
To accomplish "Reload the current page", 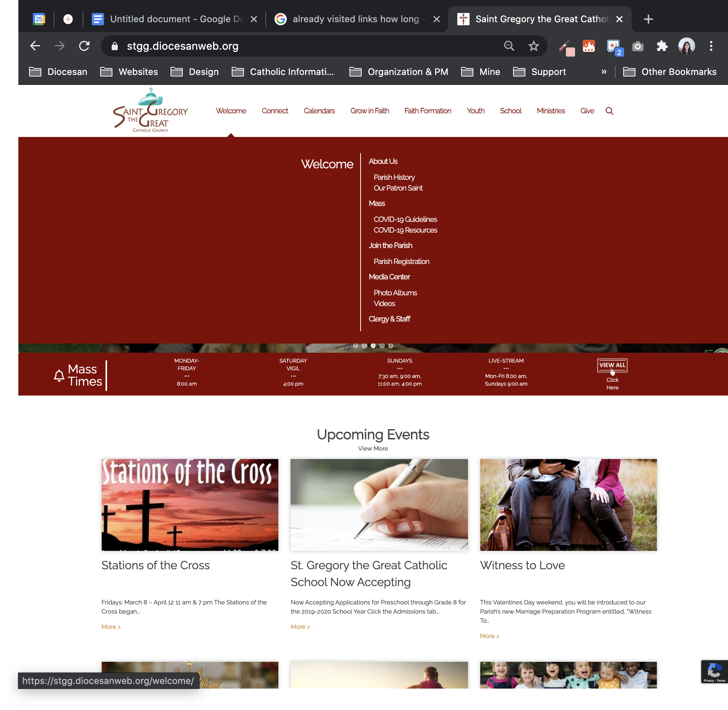I will (x=84, y=46).
